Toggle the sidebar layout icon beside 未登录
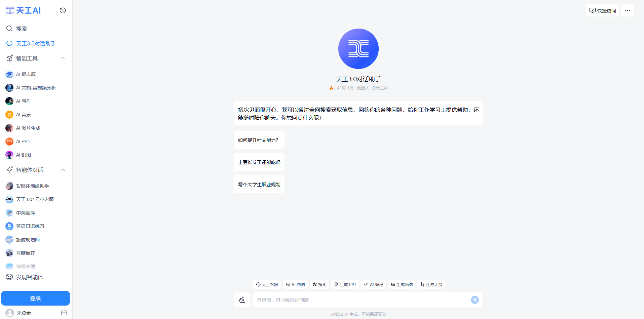This screenshot has height=319, width=644. pyautogui.click(x=64, y=313)
